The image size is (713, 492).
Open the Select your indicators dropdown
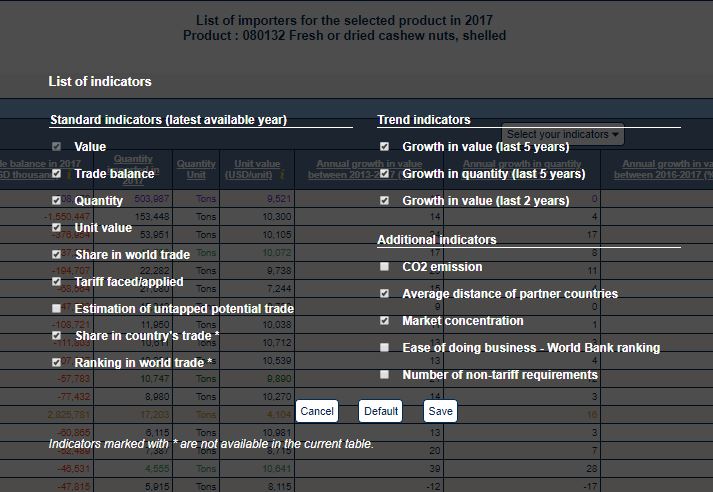click(x=563, y=134)
